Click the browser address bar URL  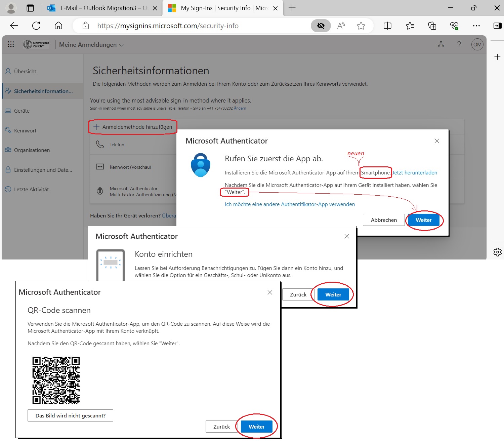click(x=168, y=26)
